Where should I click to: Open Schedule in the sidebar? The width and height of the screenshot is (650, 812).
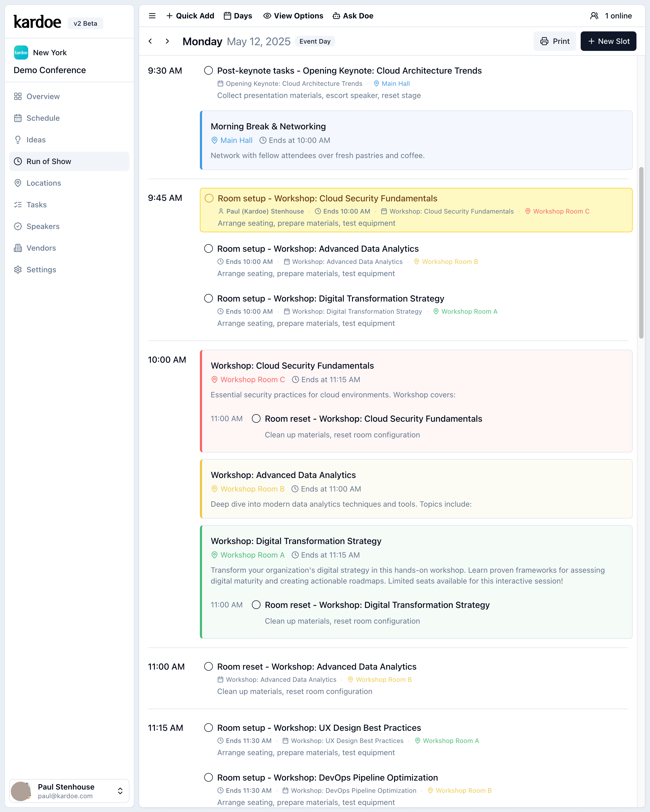pos(69,118)
